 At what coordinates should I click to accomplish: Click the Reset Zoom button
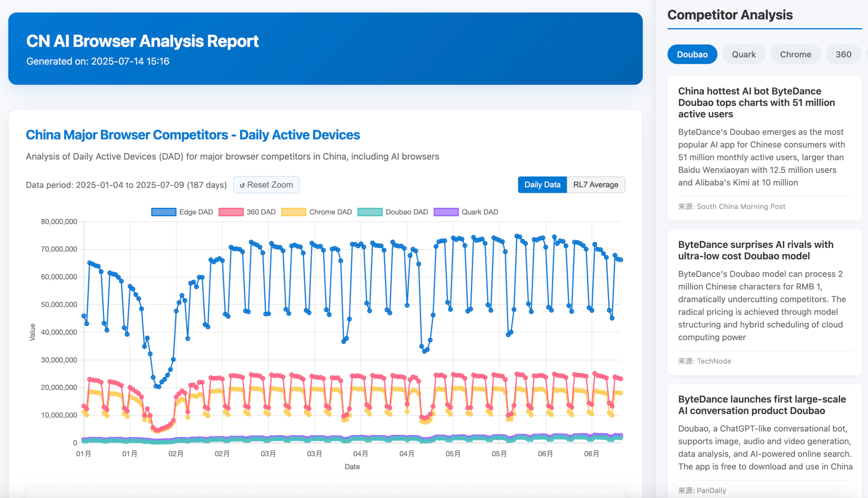click(266, 185)
